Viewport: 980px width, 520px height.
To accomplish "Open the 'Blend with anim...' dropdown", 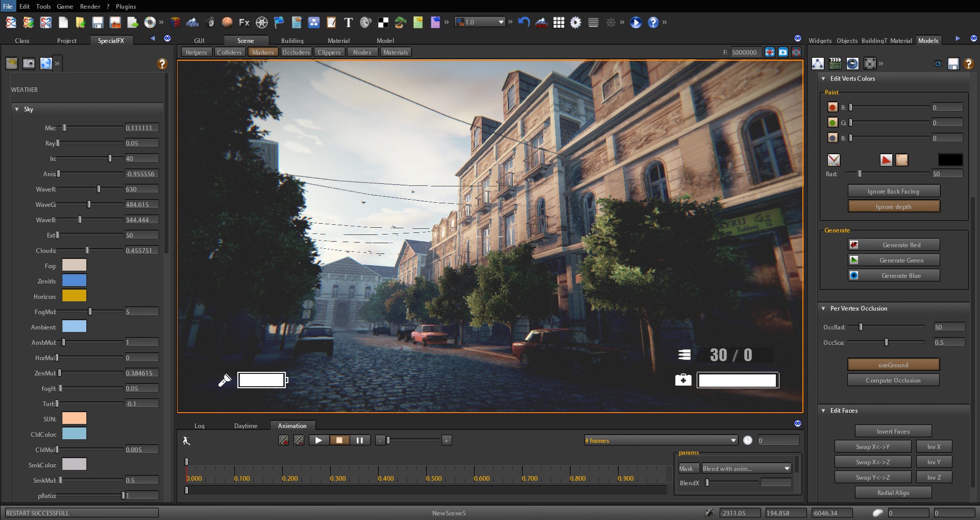I will tap(746, 468).
